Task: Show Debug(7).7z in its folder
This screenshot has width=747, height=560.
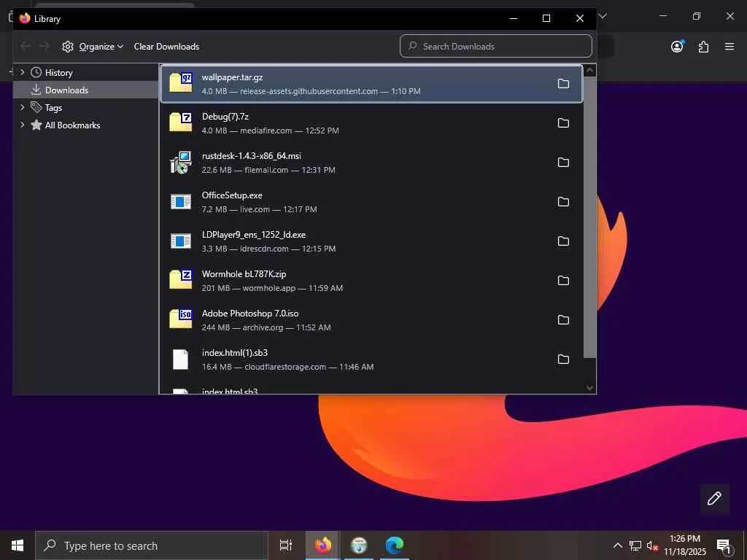Action: tap(563, 122)
